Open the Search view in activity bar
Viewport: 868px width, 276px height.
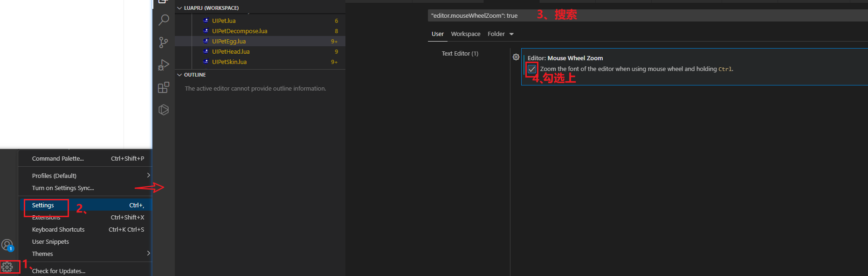164,20
